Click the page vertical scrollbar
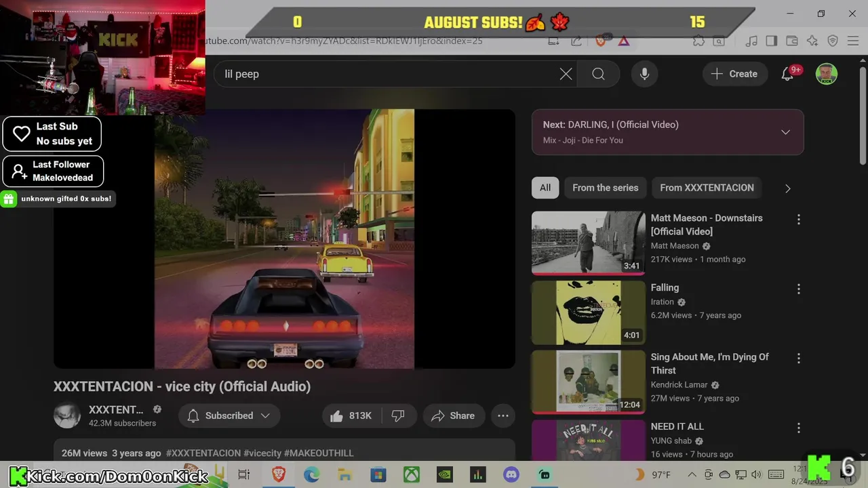The width and height of the screenshot is (868, 488). (863, 115)
